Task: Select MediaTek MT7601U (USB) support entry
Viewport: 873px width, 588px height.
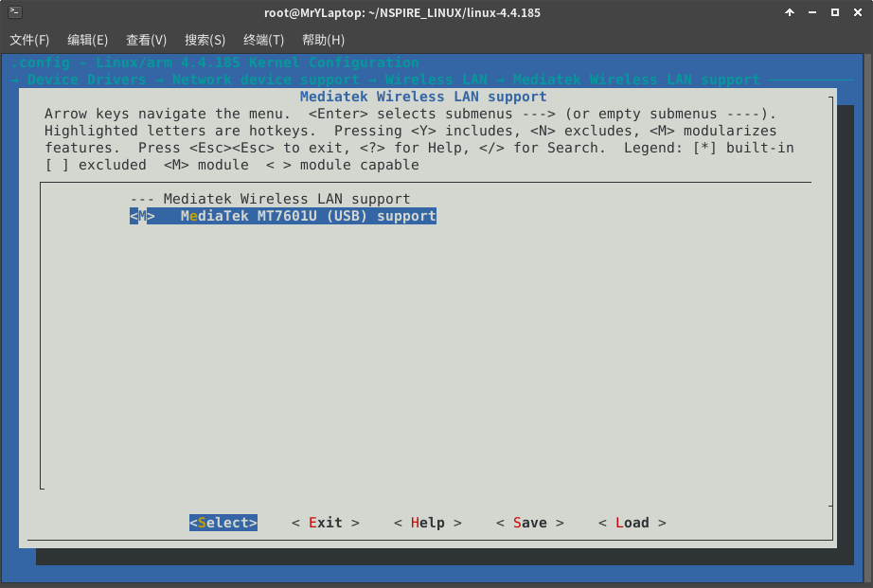Action: click(283, 216)
